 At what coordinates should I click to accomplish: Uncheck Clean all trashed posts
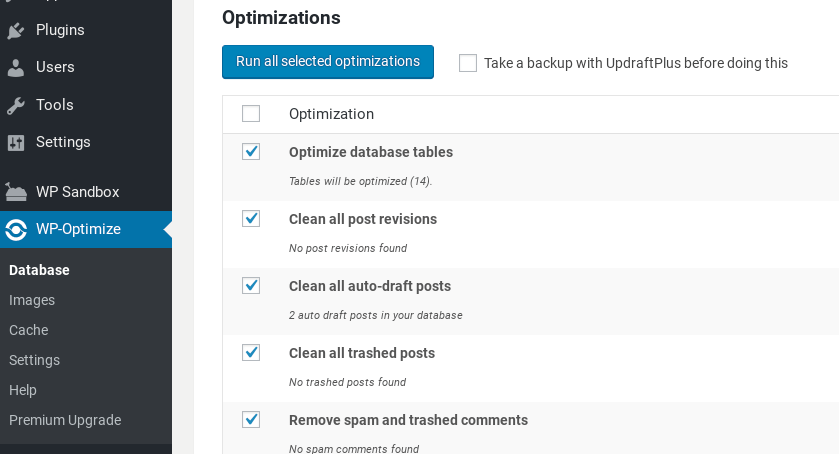click(x=251, y=353)
